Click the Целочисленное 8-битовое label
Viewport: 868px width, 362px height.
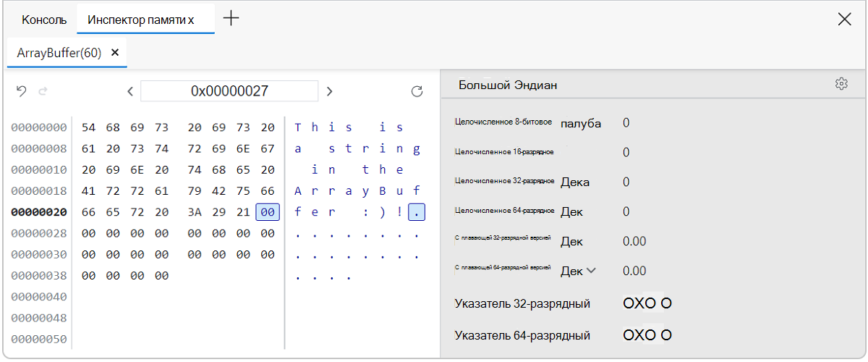coord(504,122)
